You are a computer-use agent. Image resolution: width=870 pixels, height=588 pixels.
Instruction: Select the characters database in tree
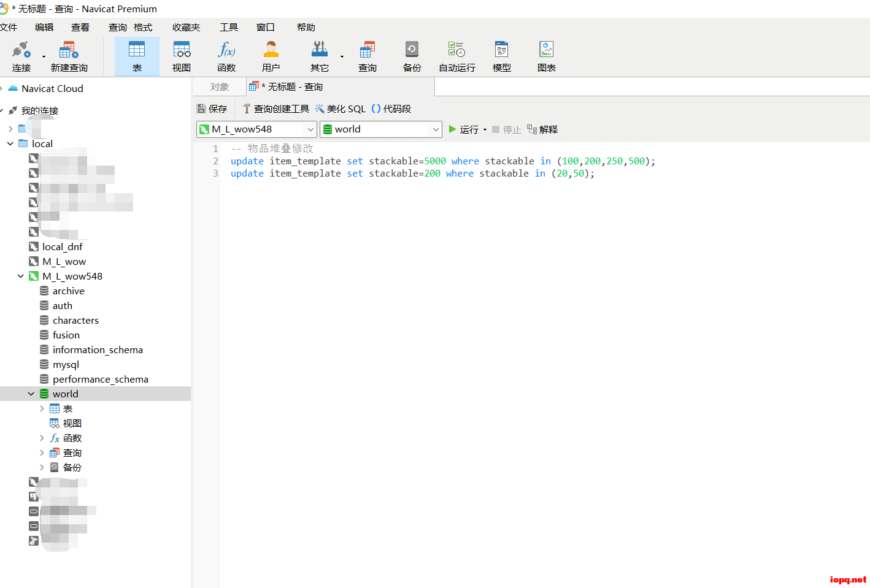pos(75,321)
